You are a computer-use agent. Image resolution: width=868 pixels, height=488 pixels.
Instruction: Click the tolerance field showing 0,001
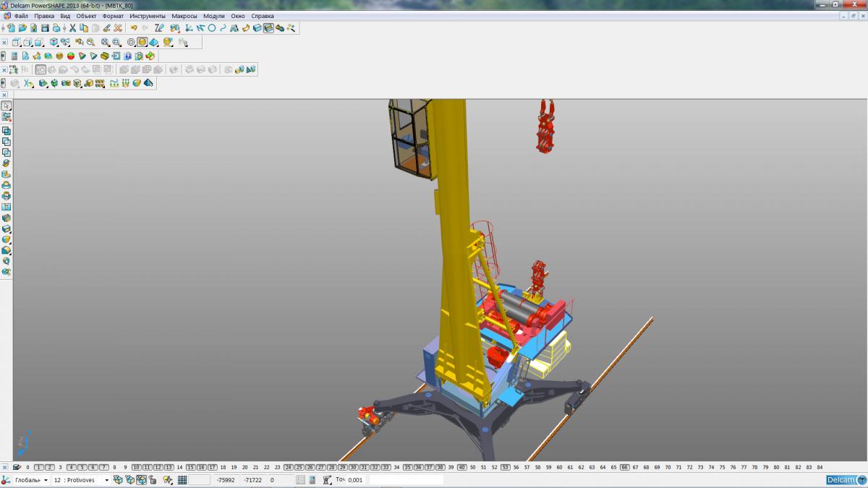pyautogui.click(x=355, y=479)
